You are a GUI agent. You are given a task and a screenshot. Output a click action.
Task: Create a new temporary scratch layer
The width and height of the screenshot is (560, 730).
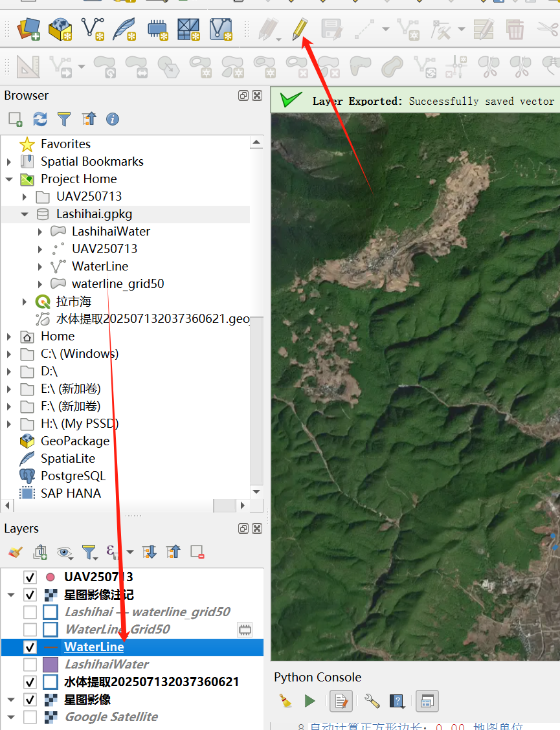[157, 29]
